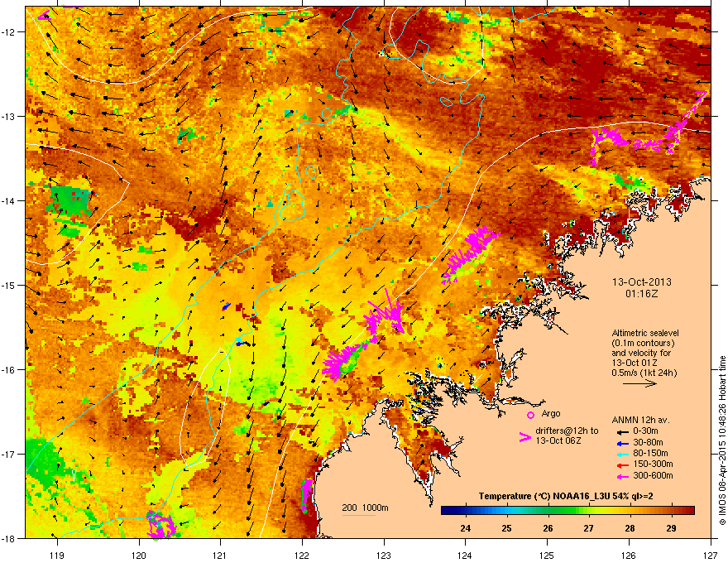Click the 0-30m depth label
This screenshot has height=563, width=728.
(645, 431)
